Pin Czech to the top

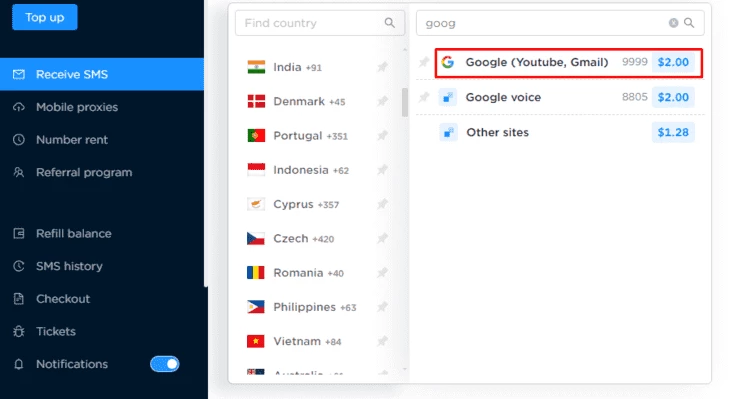382,238
